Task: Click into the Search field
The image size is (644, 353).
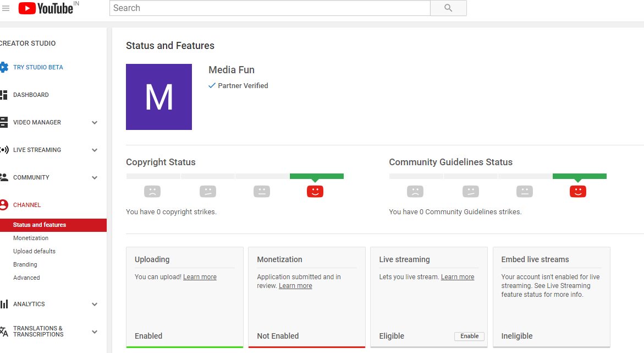Action: [x=270, y=8]
